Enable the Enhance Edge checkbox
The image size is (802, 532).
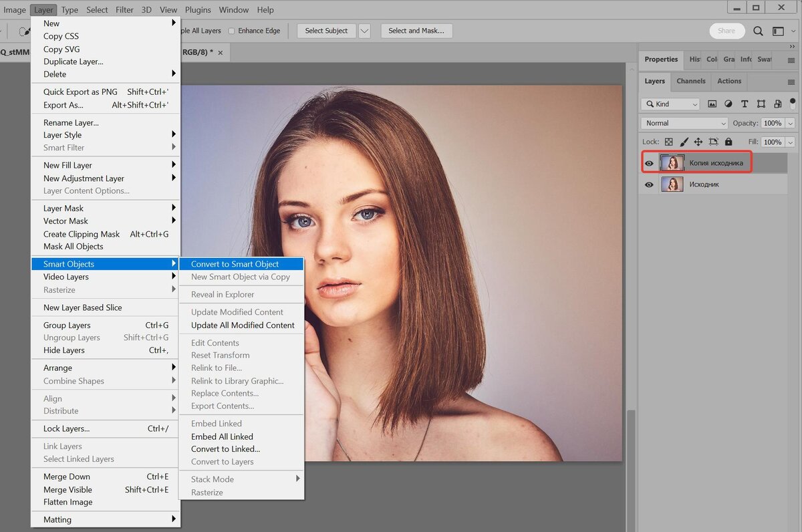point(232,31)
